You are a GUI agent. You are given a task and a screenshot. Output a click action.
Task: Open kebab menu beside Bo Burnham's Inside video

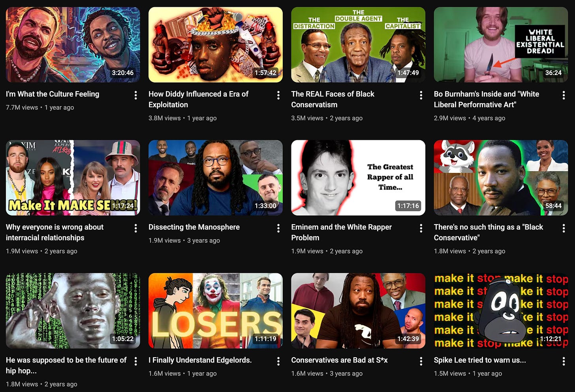click(564, 95)
